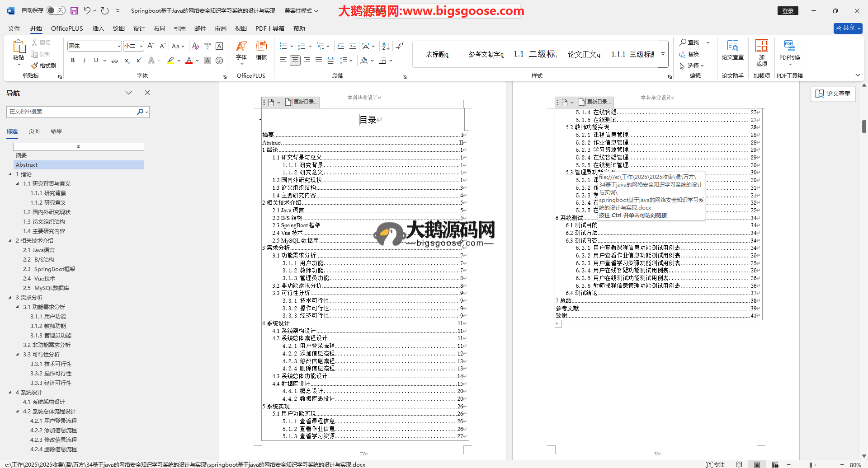Click the 共享 share button
The image size is (868, 468).
tap(848, 28)
